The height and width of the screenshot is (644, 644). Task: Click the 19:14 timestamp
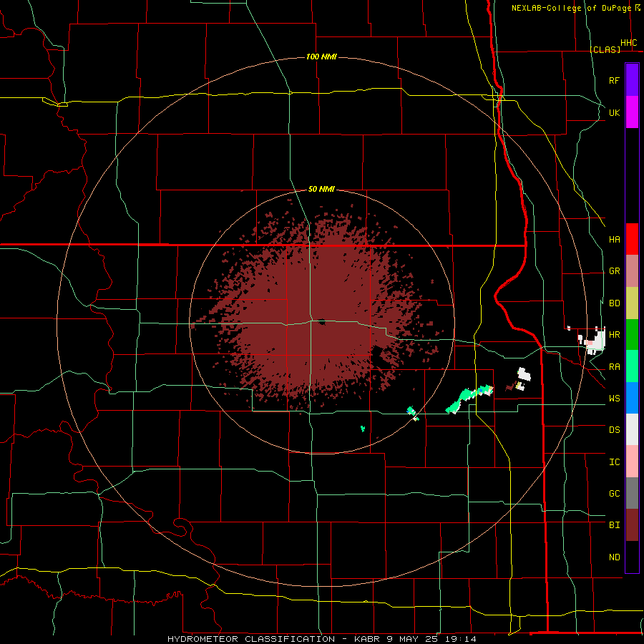coord(460,639)
